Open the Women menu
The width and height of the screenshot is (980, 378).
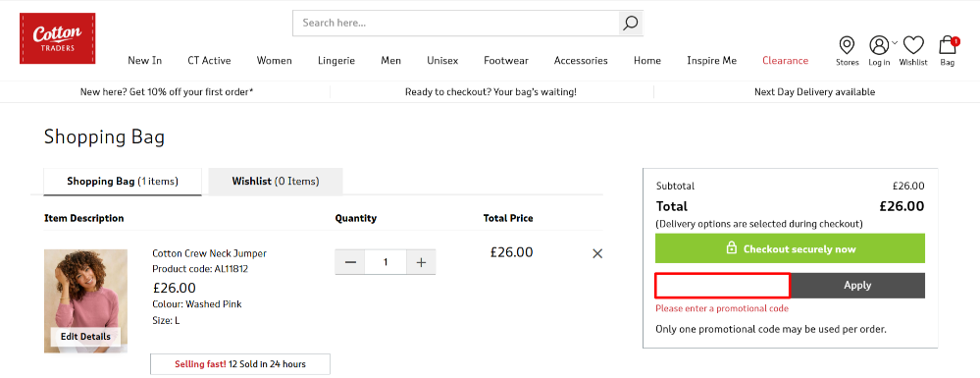click(x=275, y=61)
